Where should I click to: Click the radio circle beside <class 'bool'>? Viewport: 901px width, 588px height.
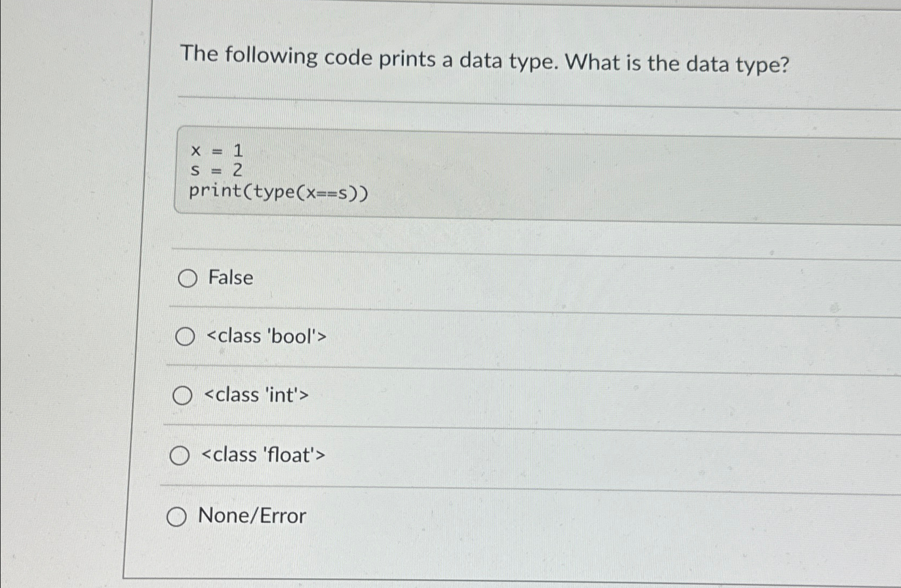[184, 336]
